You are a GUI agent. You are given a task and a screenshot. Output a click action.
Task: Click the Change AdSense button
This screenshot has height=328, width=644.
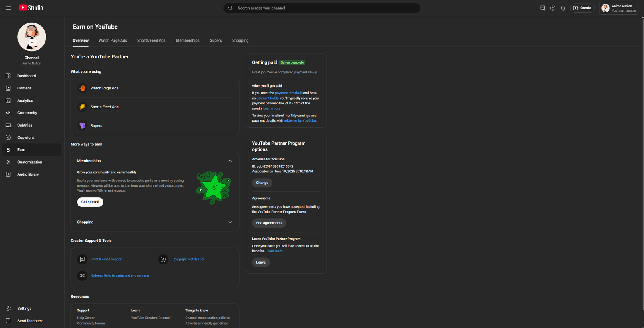click(x=262, y=183)
